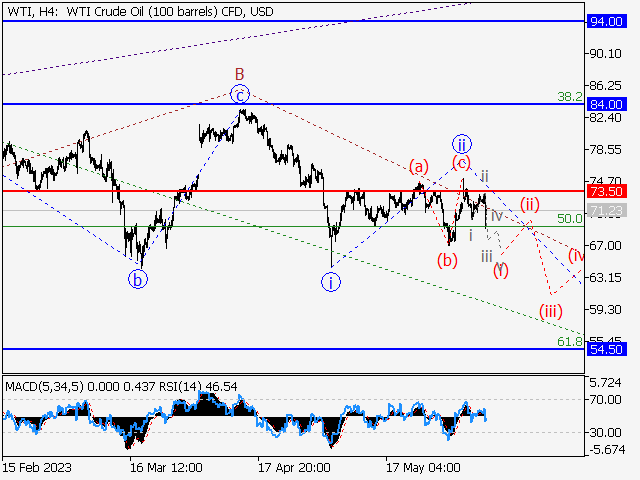Click the 78.55 price axis value

click(605, 149)
